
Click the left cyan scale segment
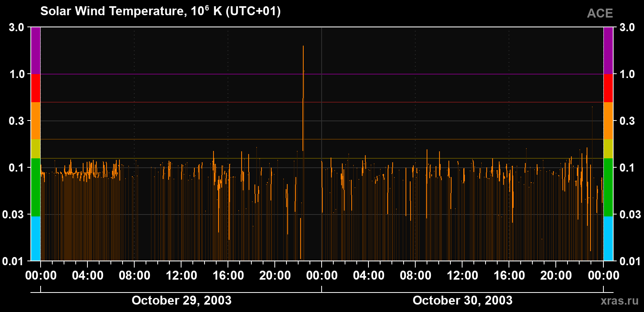[x=36, y=239]
